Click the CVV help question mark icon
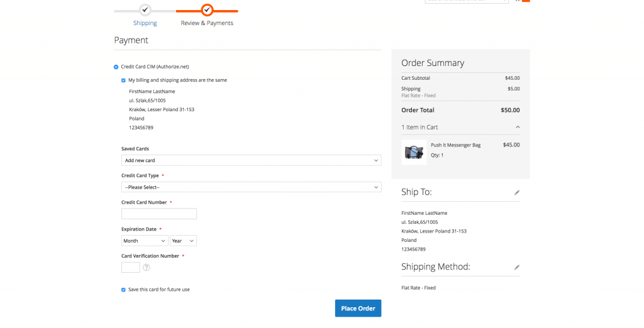644x328 pixels. click(147, 267)
